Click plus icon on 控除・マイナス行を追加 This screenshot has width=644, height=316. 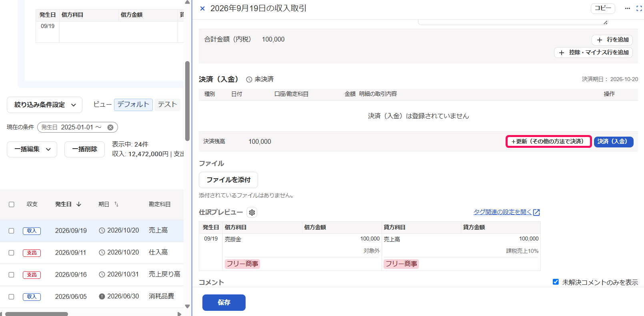[x=562, y=53]
